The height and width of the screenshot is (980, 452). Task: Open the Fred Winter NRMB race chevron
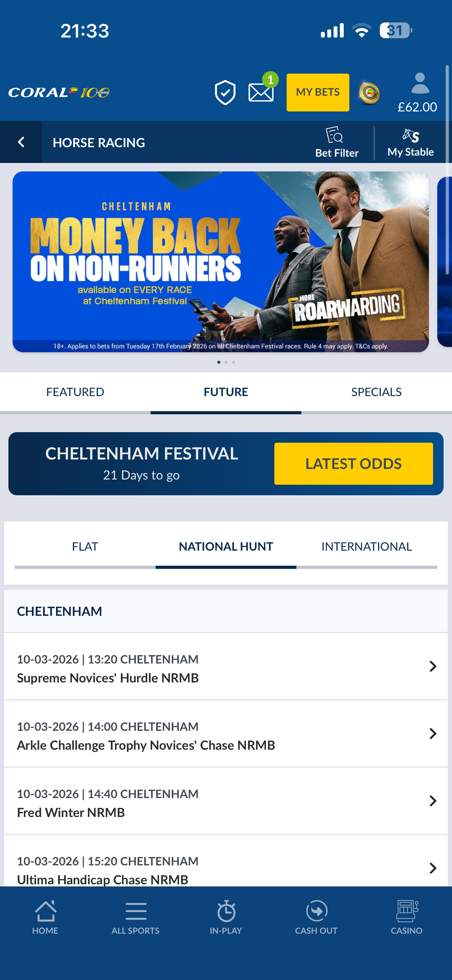433,801
